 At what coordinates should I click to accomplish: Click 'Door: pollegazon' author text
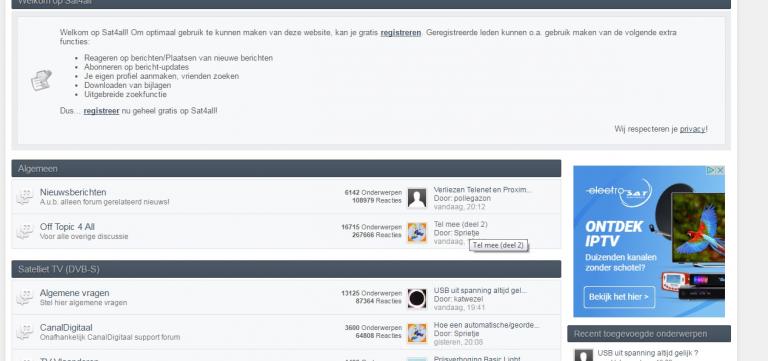(x=462, y=198)
